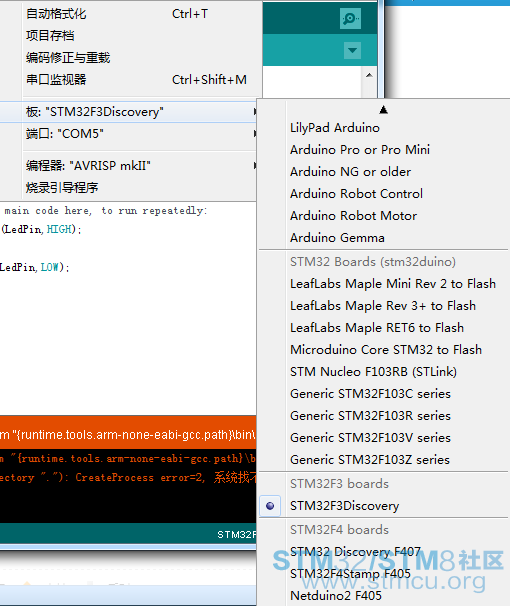This screenshot has width=510, height=606.
Task: Click the CreateProcess error=2 console line
Action: [128, 478]
